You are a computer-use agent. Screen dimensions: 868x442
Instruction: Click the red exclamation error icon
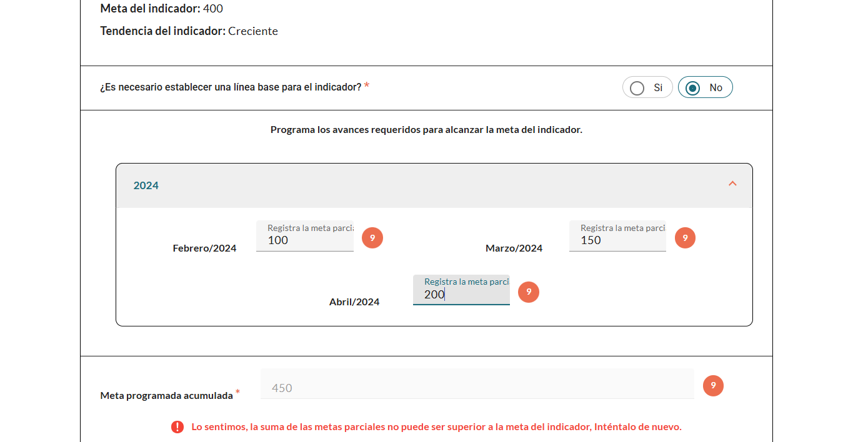(x=177, y=427)
